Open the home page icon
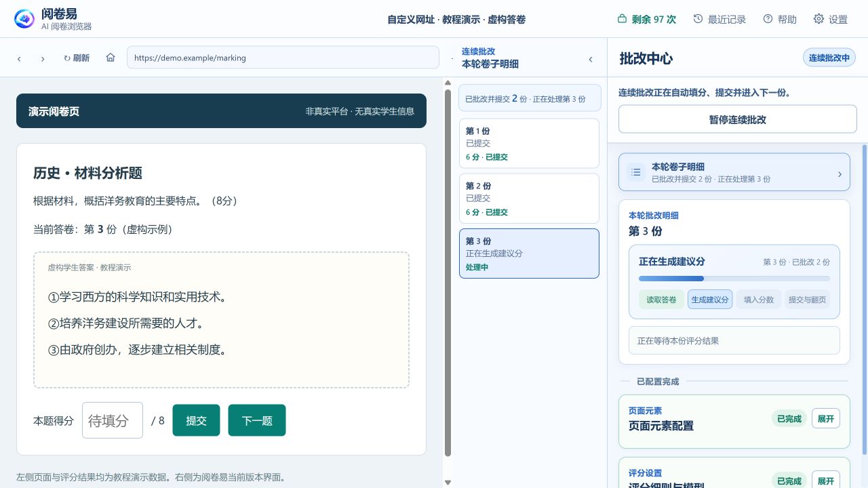Viewport: 868px width, 488px height. click(111, 58)
